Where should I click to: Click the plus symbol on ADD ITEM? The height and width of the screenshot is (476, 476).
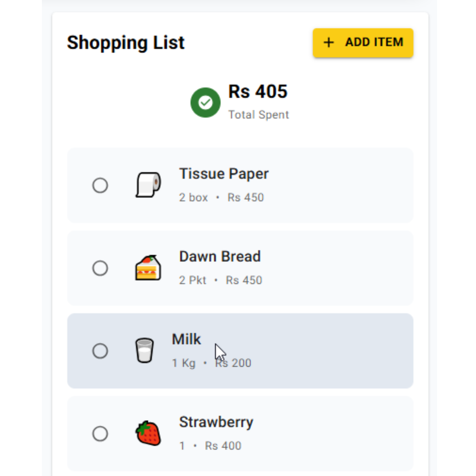pos(328,42)
